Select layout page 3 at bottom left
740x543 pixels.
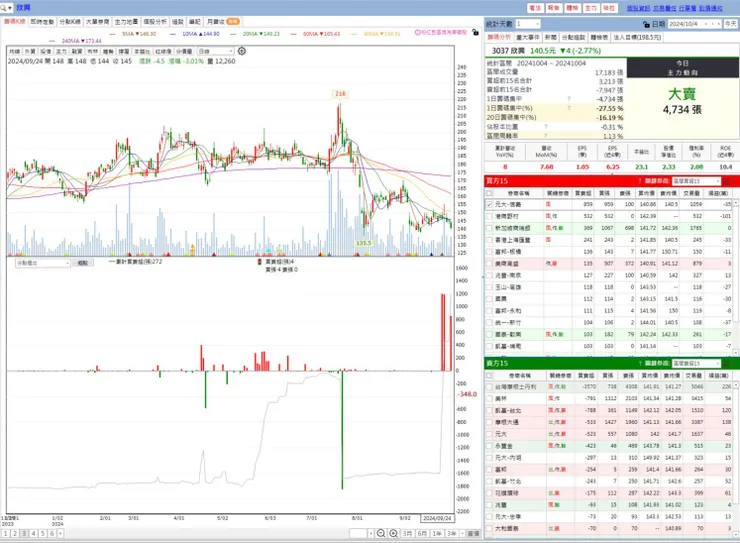(24, 534)
